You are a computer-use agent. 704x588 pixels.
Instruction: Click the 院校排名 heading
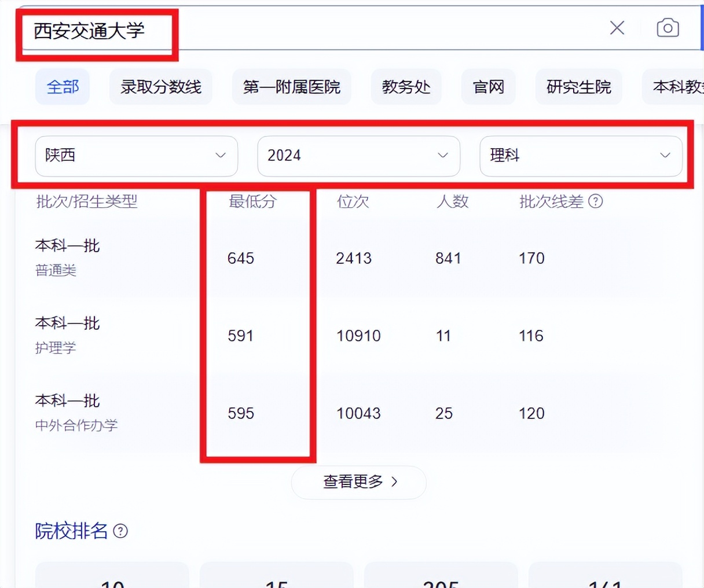tap(71, 531)
